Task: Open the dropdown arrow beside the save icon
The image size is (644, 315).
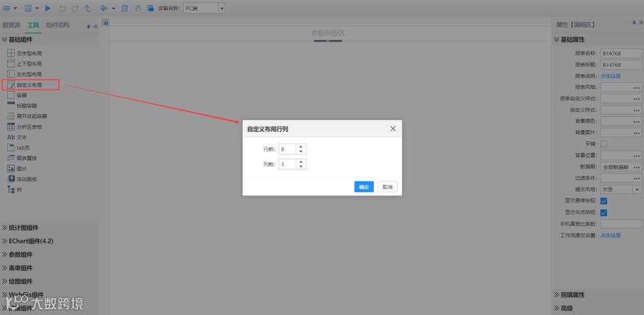Action: [37, 8]
